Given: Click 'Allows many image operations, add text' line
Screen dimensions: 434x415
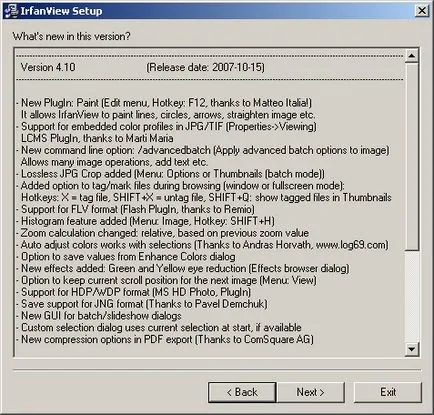Looking at the screenshot, I should 114,162.
